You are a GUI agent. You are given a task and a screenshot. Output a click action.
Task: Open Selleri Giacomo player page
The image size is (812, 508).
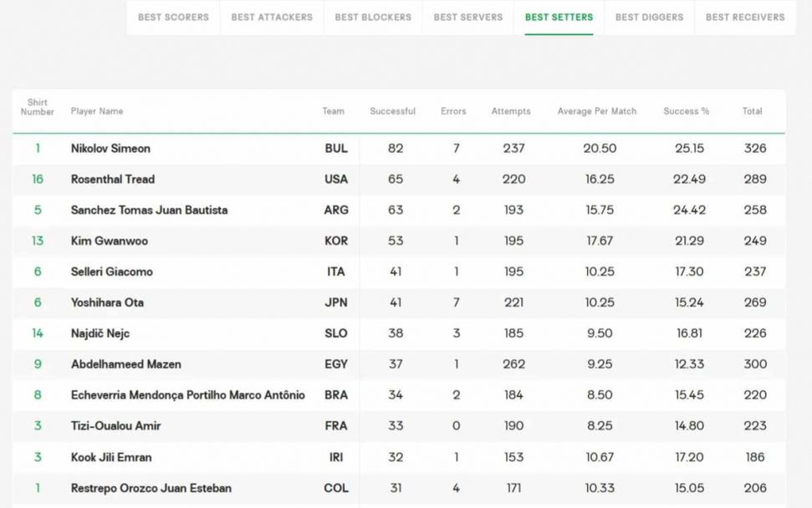(112, 272)
